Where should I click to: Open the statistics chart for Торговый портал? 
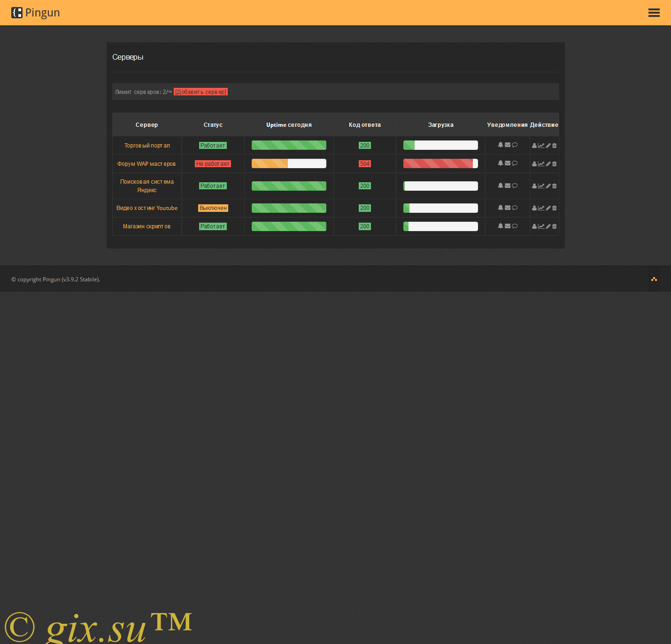pos(541,146)
